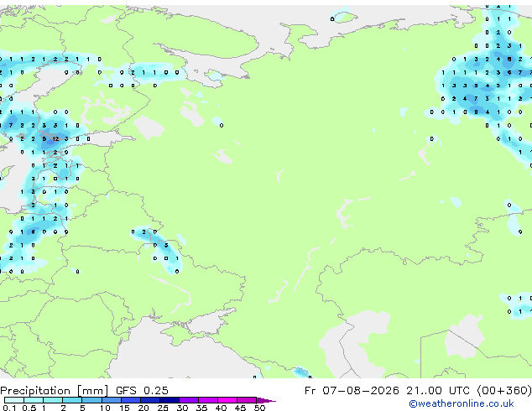The width and height of the screenshot is (532, 411).
Task: Click the 12 mm precipitation value on map
Action: click(x=55, y=138)
